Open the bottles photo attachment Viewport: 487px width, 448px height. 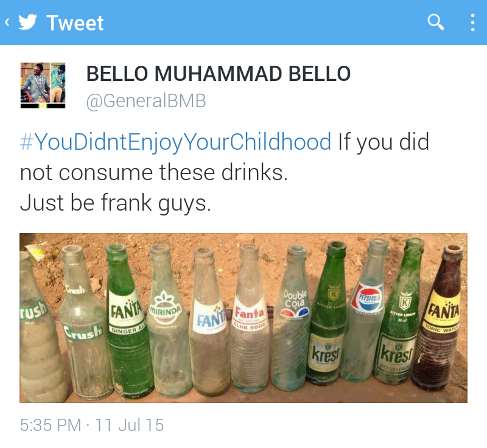tap(243, 318)
